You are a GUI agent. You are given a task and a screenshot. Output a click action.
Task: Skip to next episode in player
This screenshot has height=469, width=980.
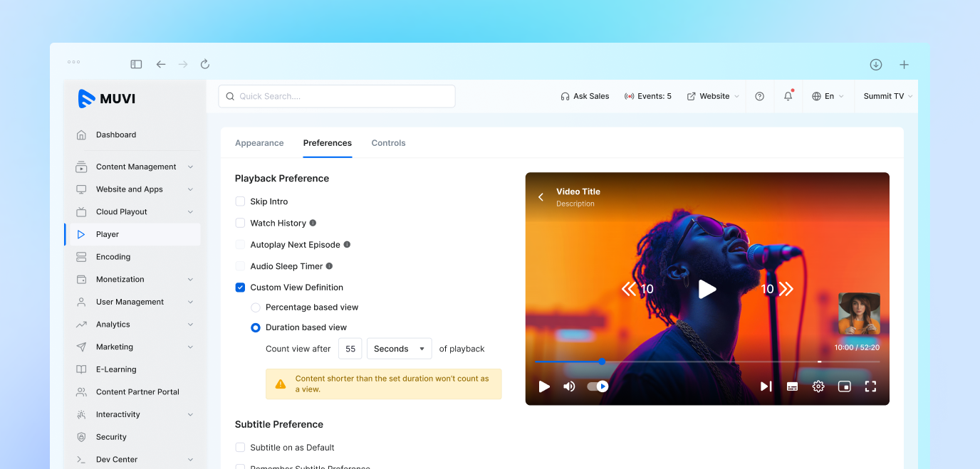tap(766, 386)
